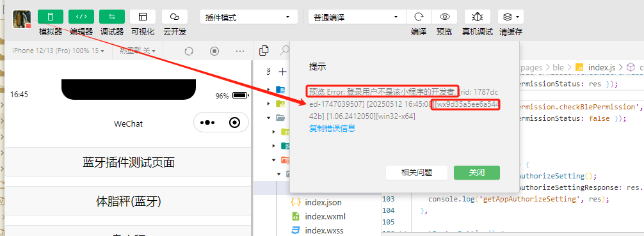Click the teal folder icon in tree
Screen dimensions: 644x236
pos(285,146)
